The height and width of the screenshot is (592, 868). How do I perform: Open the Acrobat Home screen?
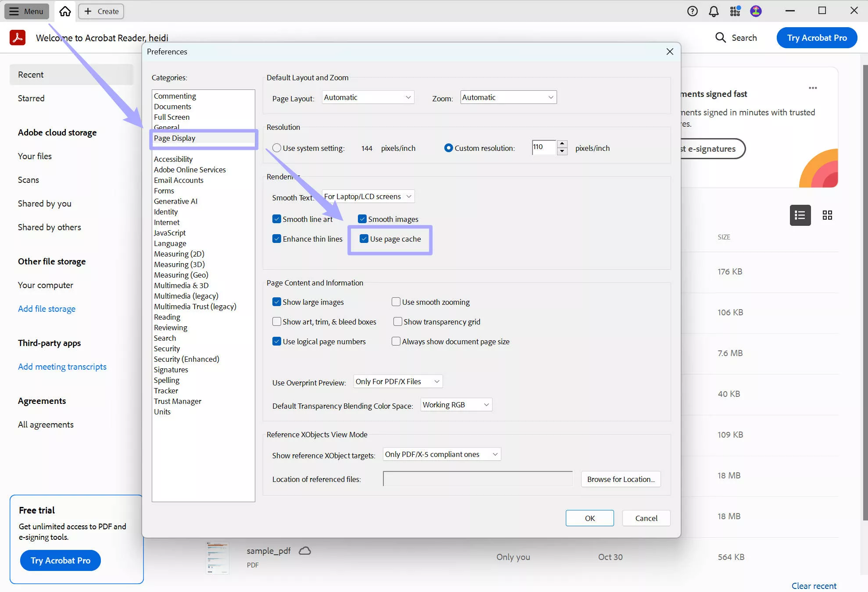64,11
